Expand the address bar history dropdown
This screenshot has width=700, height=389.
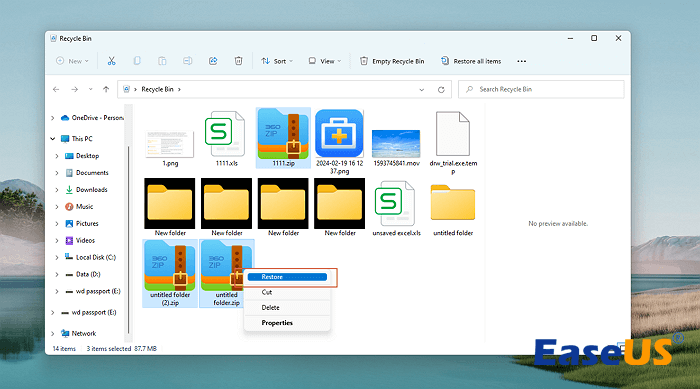coord(421,89)
